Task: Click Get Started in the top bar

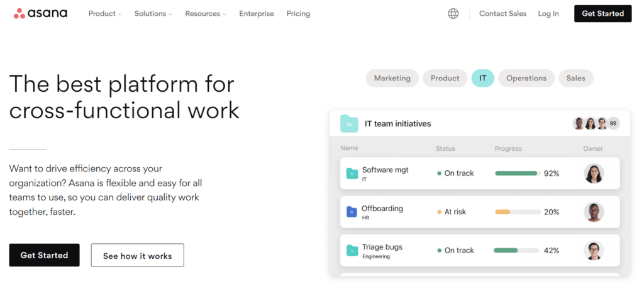Action: pos(603,14)
